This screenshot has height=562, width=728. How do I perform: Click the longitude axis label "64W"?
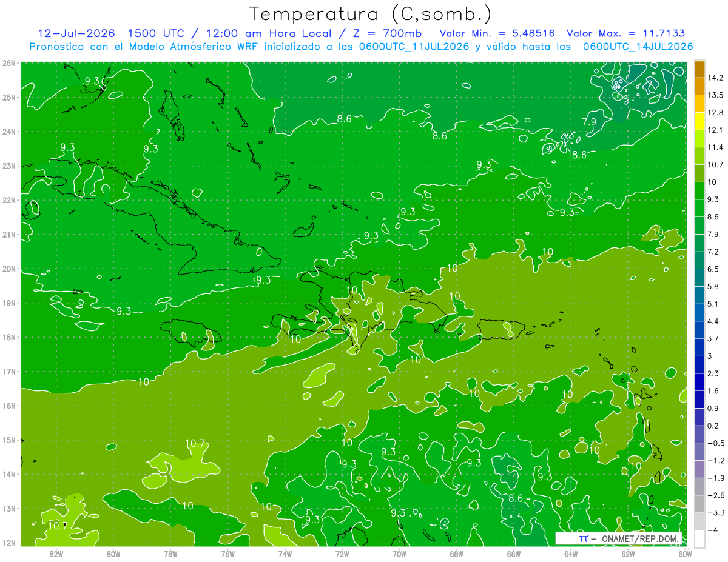click(x=571, y=554)
